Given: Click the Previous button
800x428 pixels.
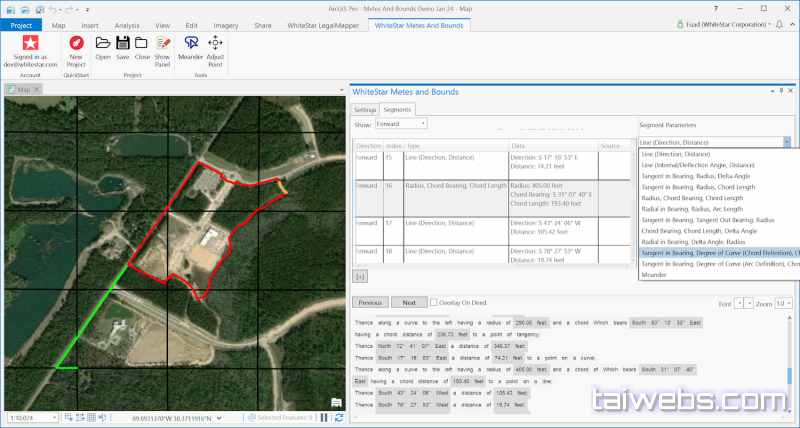Looking at the screenshot, I should click(x=370, y=302).
